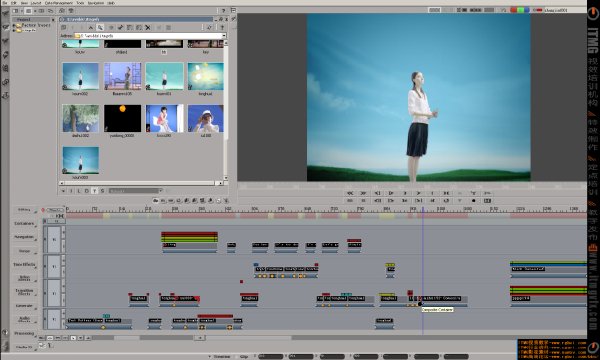Click the rewind double-arrow transport button
The height and width of the screenshot is (360, 600).
(x=350, y=193)
